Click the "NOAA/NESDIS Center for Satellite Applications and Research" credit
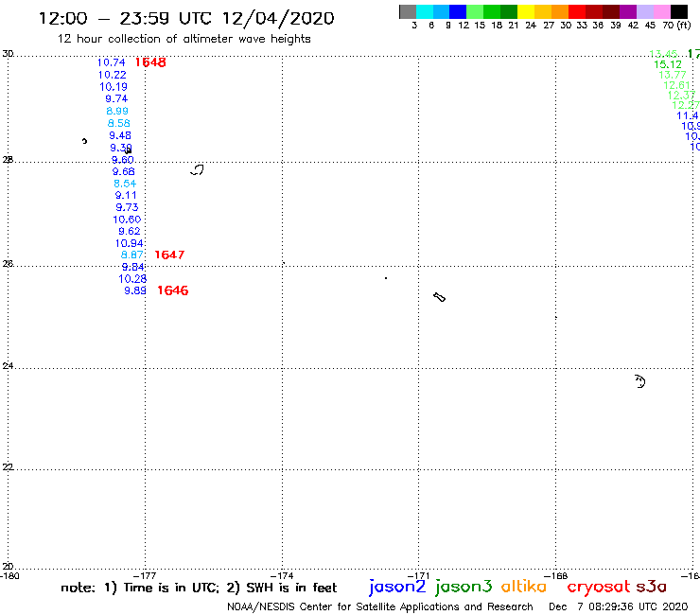Viewport: 700px width, 615px height. click(380, 607)
